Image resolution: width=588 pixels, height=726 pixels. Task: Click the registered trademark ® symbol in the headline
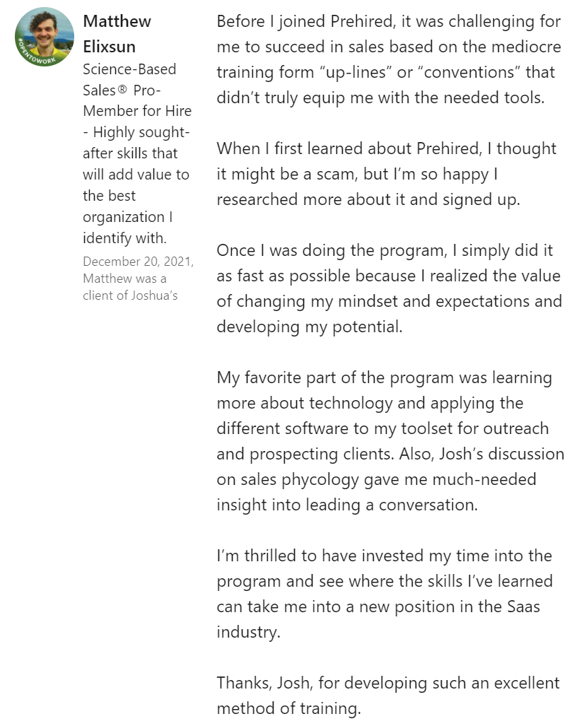tap(123, 90)
